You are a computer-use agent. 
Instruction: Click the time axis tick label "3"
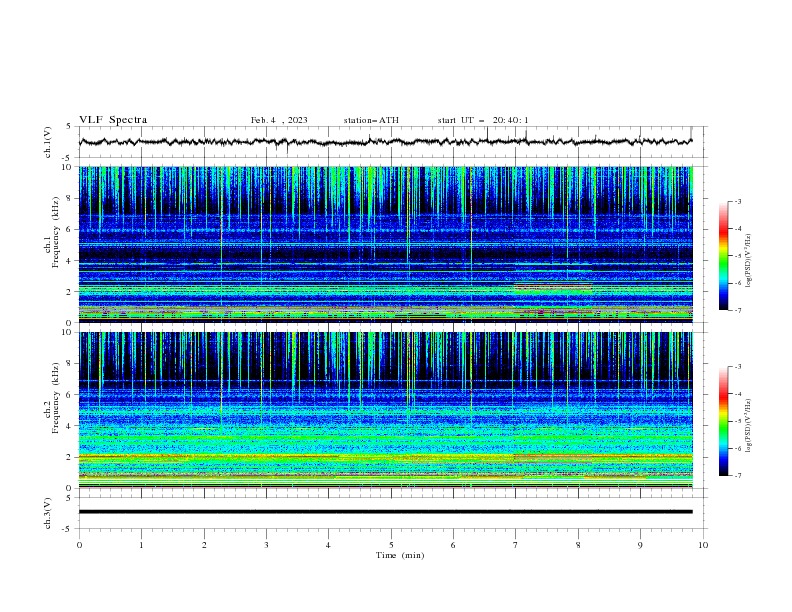pyautogui.click(x=266, y=545)
